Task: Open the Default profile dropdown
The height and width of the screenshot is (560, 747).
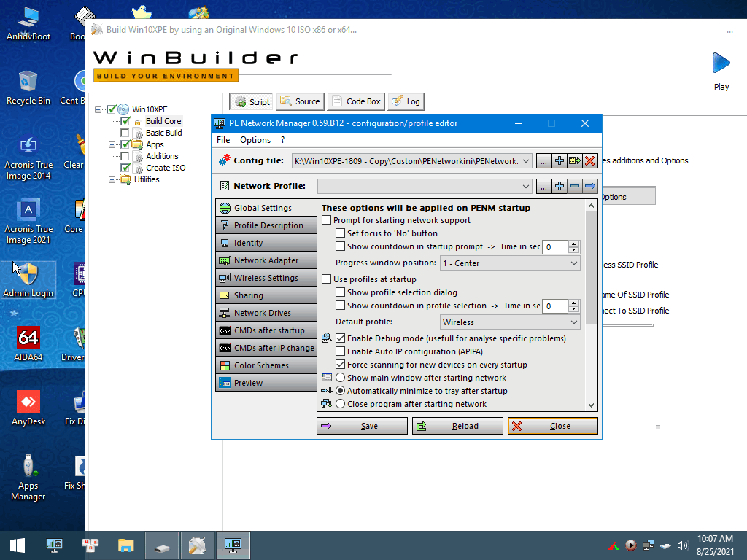Action: [510, 322]
